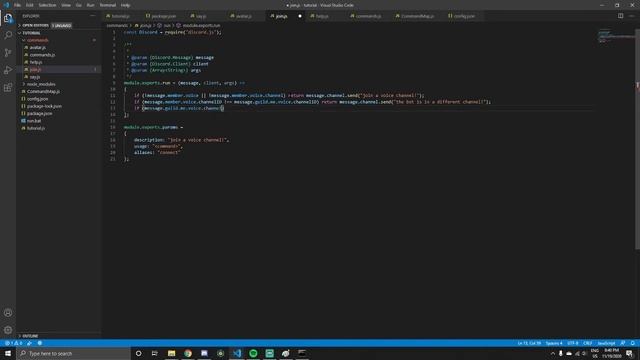Click the Split Editor Right icon
Image resolution: width=640 pixels, height=360 pixels.
pos(620,16)
